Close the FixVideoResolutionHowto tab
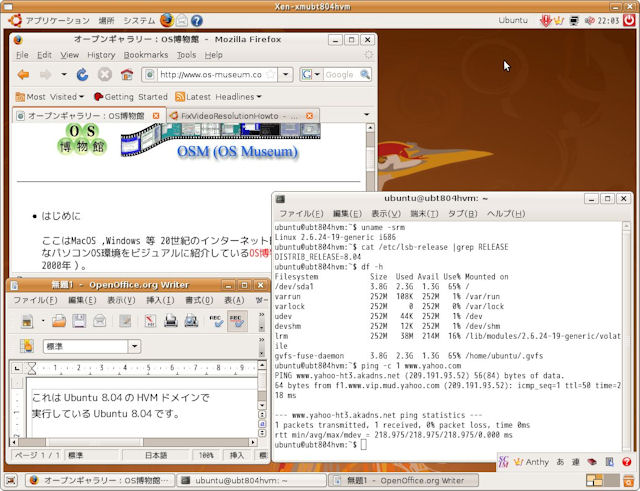The height and width of the screenshot is (491, 640). [x=309, y=116]
